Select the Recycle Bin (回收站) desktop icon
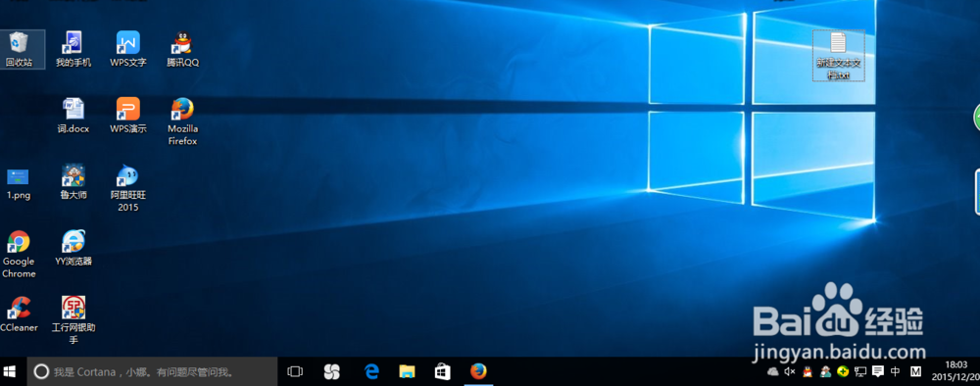The width and height of the screenshot is (980, 386). coord(19,49)
